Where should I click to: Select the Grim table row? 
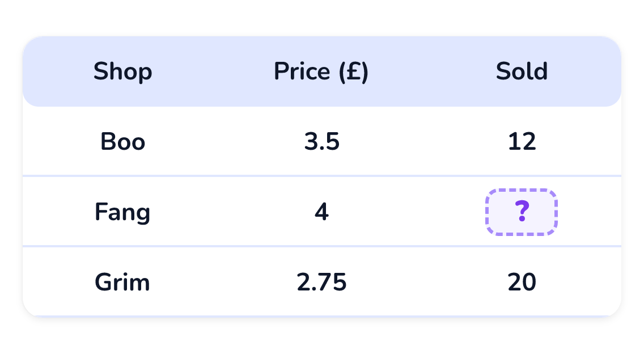point(322,281)
